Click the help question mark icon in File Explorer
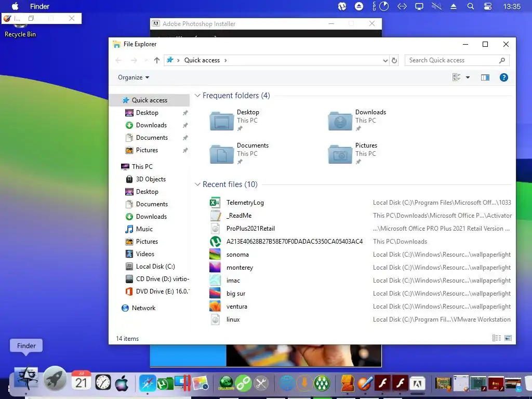This screenshot has height=399, width=532. pos(503,77)
